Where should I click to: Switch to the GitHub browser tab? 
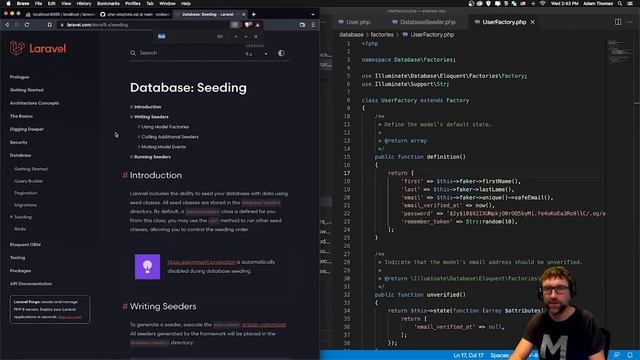coord(135,14)
